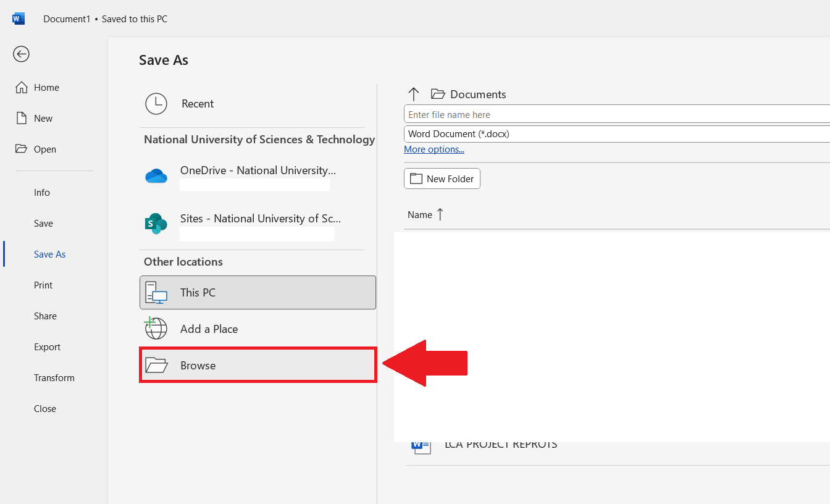
Task: Expand More options below the file type
Action: click(x=434, y=149)
